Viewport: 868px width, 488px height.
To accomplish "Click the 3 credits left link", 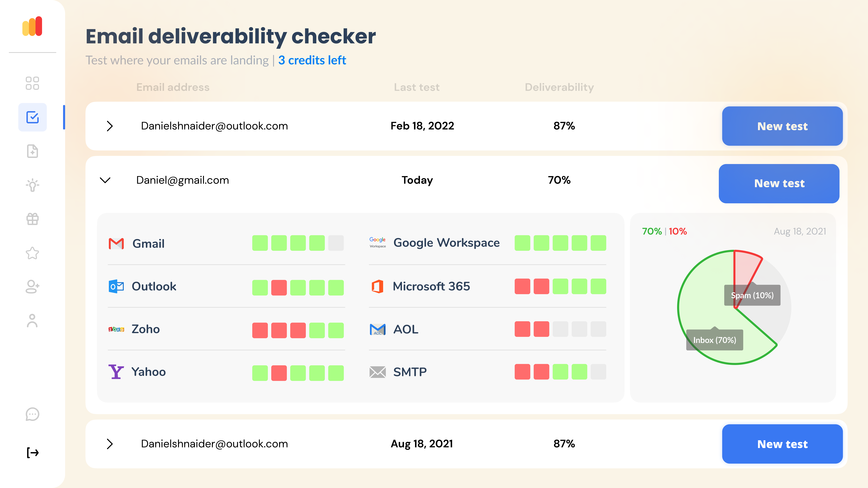I will pos(312,60).
